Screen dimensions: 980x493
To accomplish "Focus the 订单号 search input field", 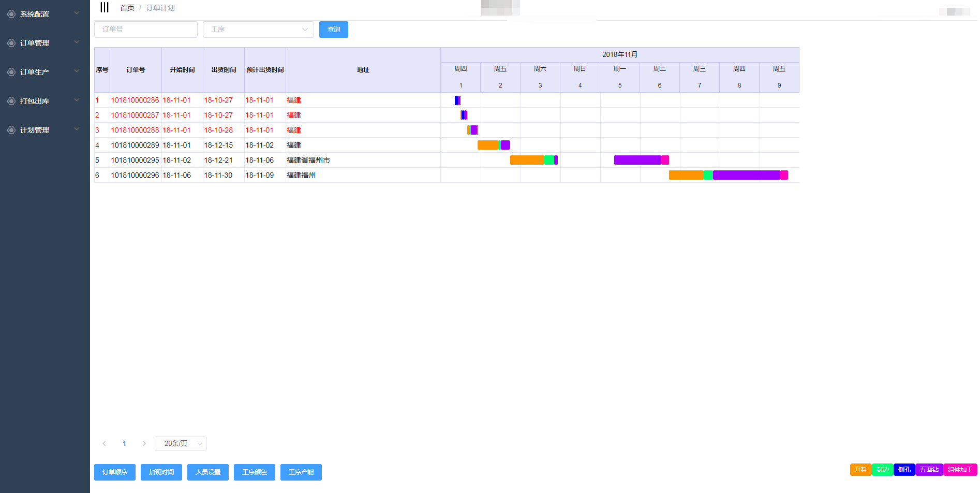I will tap(146, 30).
